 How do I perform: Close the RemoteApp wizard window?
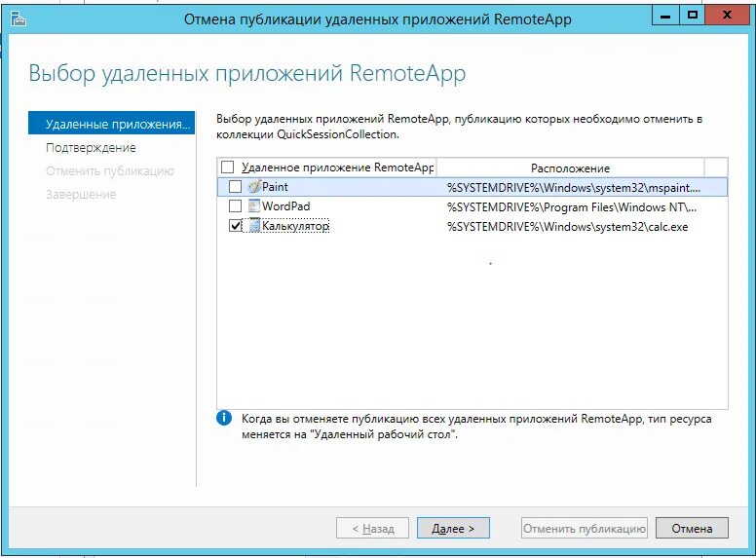[x=727, y=16]
